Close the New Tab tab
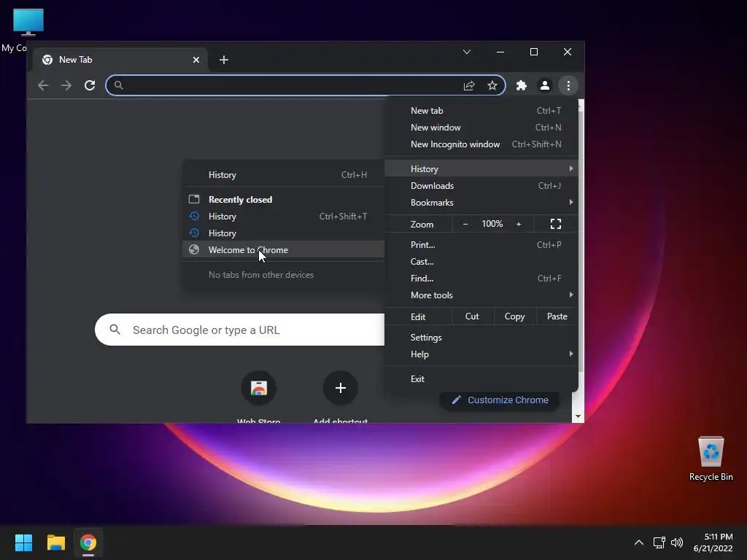 196,60
